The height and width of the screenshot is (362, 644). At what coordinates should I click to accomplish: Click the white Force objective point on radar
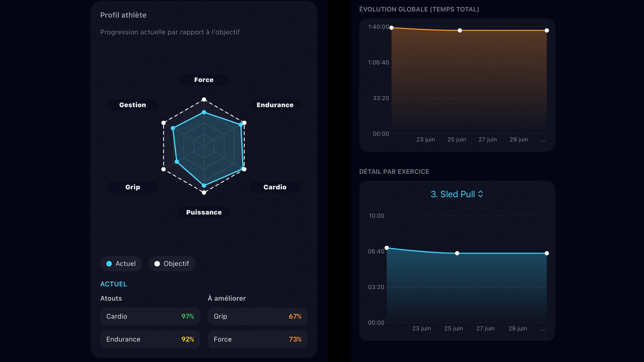204,100
